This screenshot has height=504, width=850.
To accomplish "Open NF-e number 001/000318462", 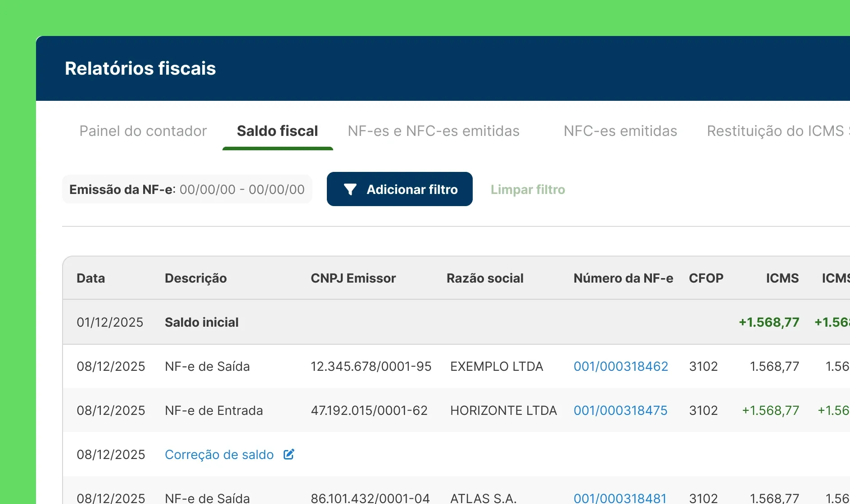I will [621, 366].
